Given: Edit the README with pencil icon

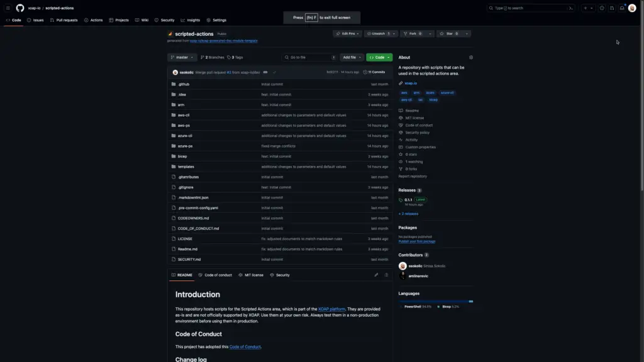Looking at the screenshot, I should click(x=376, y=275).
